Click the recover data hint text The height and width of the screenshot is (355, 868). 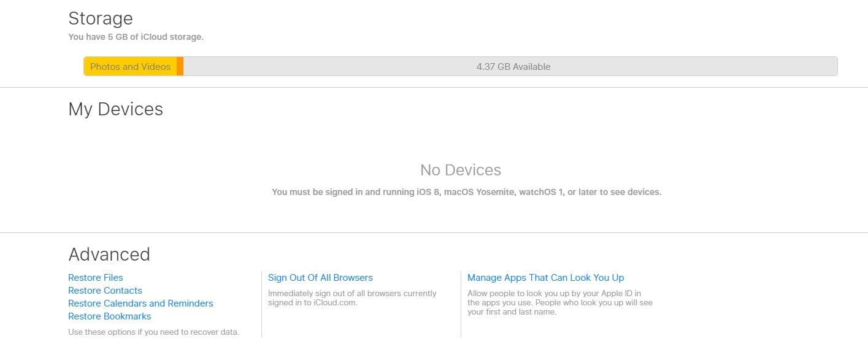click(153, 332)
